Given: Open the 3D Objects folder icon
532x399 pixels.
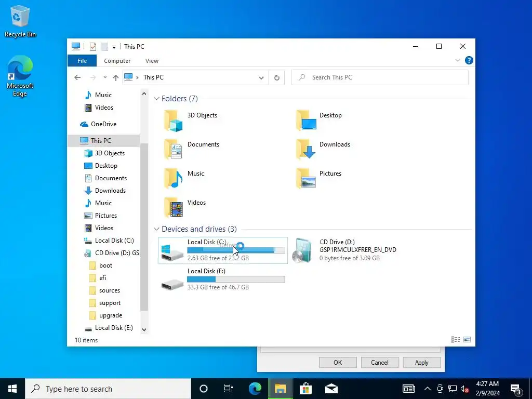Looking at the screenshot, I should click(174, 121).
